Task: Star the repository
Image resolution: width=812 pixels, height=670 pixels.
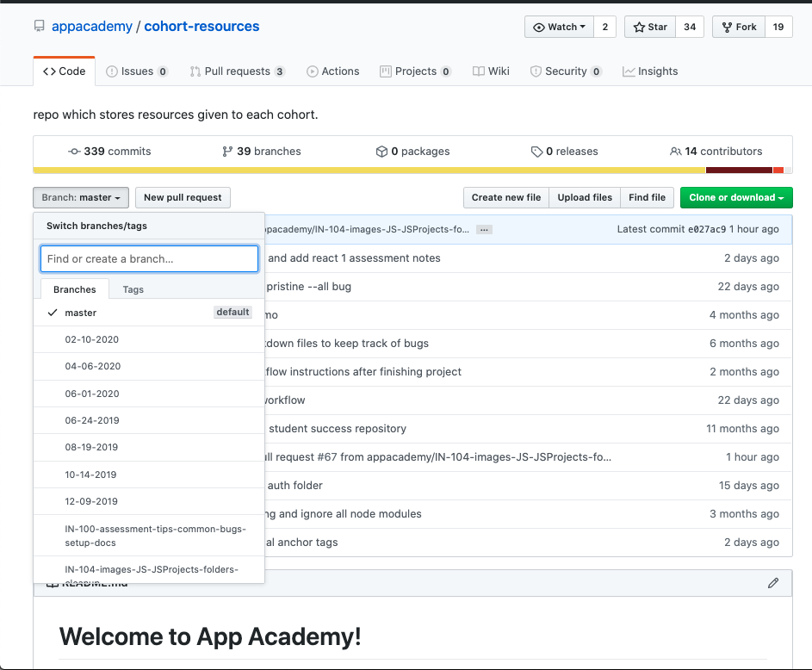Action: (x=650, y=27)
